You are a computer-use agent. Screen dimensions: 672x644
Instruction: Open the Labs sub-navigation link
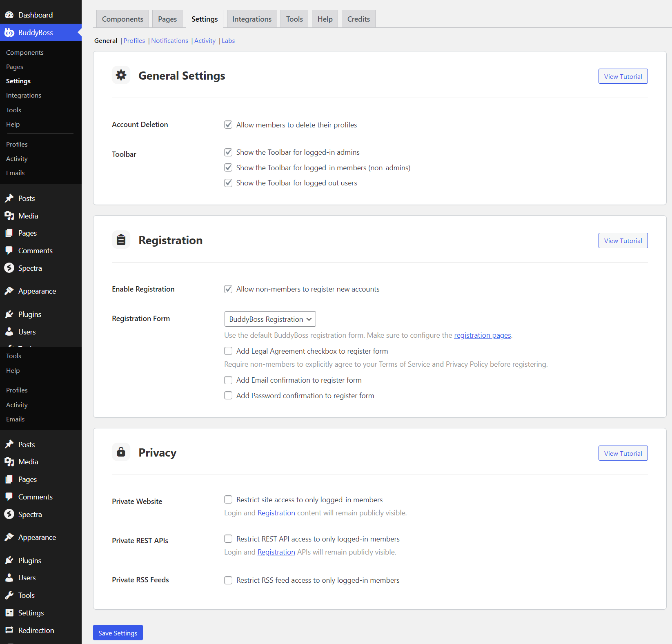pyautogui.click(x=228, y=41)
